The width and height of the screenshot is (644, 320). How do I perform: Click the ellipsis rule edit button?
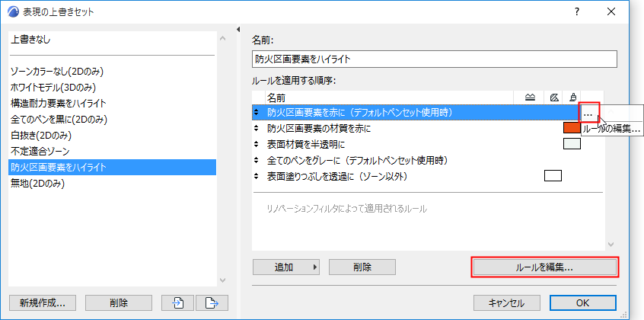coord(588,113)
